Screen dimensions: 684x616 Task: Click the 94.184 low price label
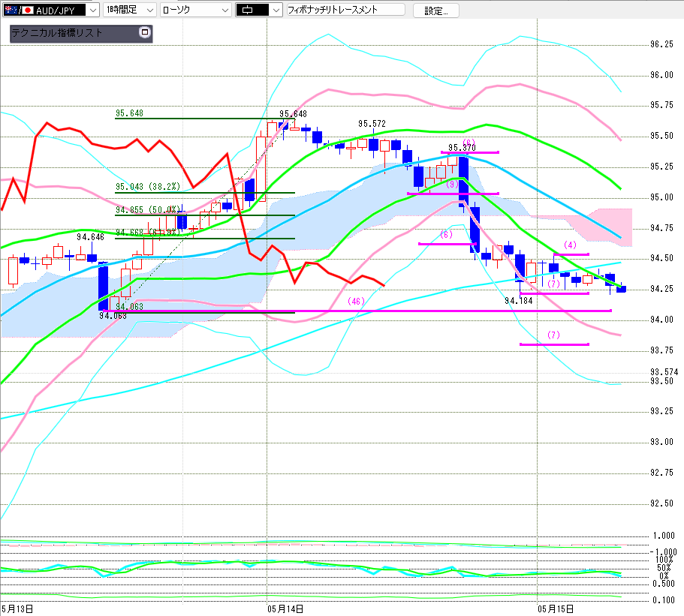coord(519,301)
